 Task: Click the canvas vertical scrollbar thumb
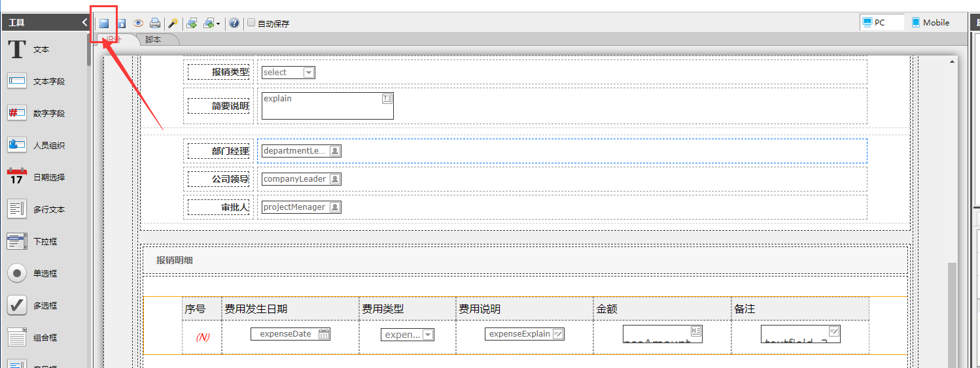[x=952, y=314]
